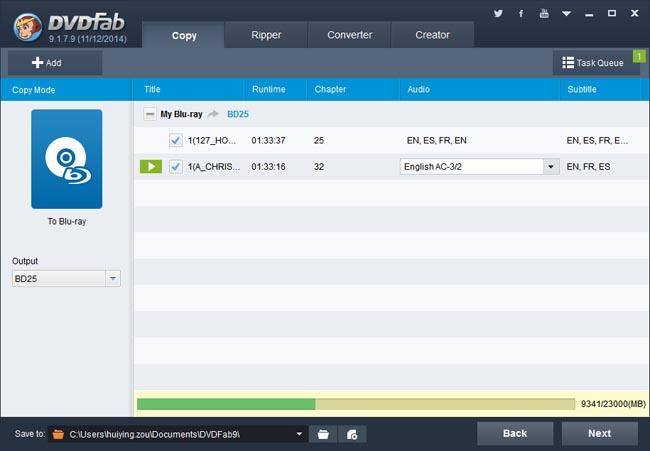650x451 pixels.
Task: Click the orange folder icon in Save to
Action: click(x=58, y=434)
